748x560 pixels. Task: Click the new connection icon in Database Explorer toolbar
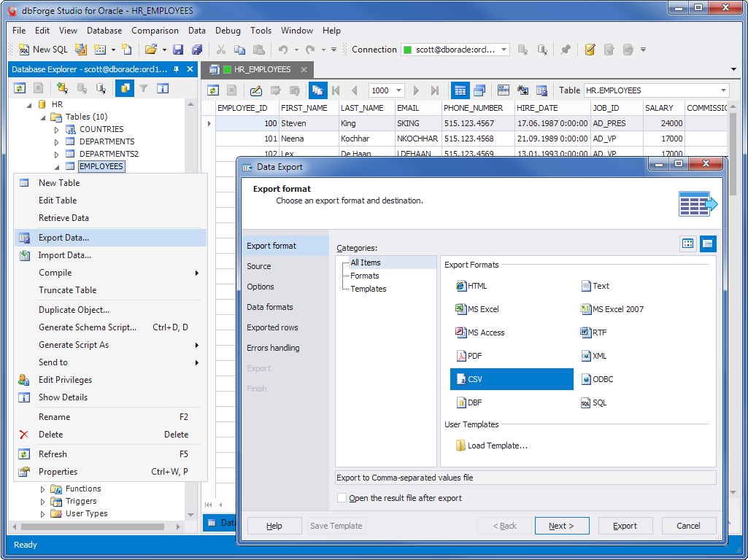pos(62,88)
